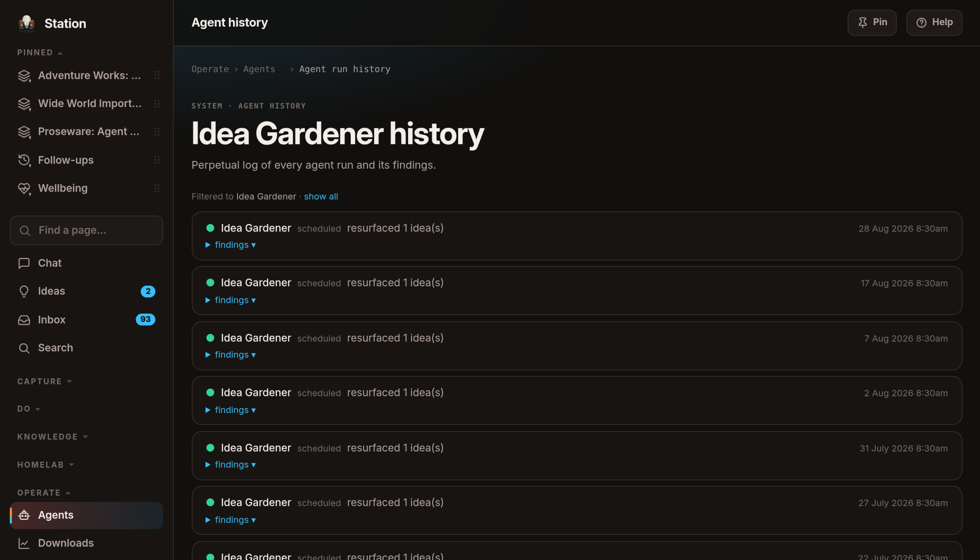
Task: Click the Station logo icon
Action: point(26,23)
